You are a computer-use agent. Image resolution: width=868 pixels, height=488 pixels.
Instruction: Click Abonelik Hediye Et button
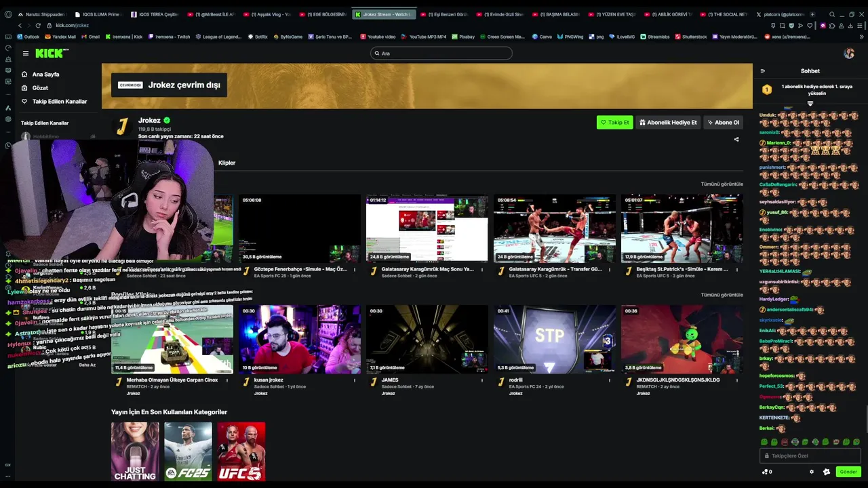669,123
